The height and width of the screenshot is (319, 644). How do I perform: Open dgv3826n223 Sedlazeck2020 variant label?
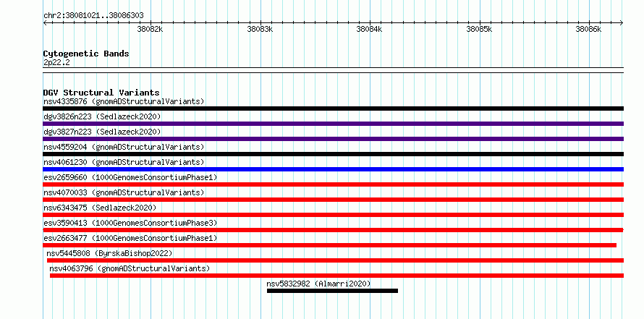[102, 116]
